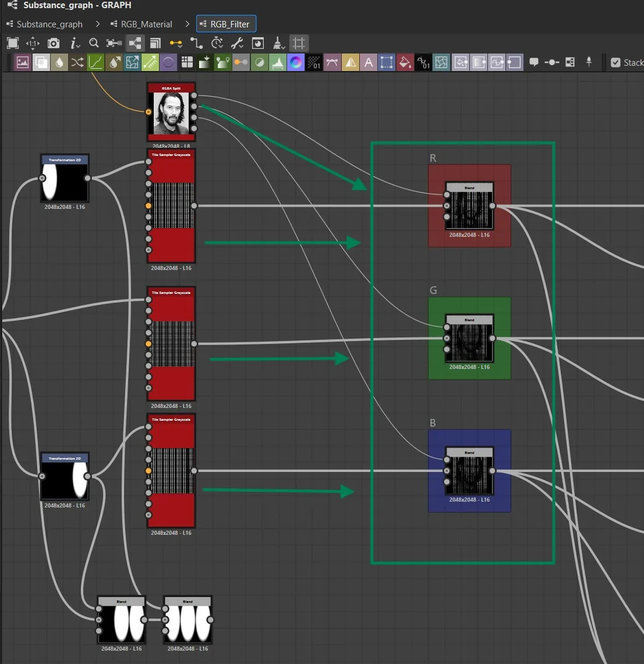Click the stacked frames icon in toolbar
The width and height of the screenshot is (644, 664).
(x=155, y=43)
